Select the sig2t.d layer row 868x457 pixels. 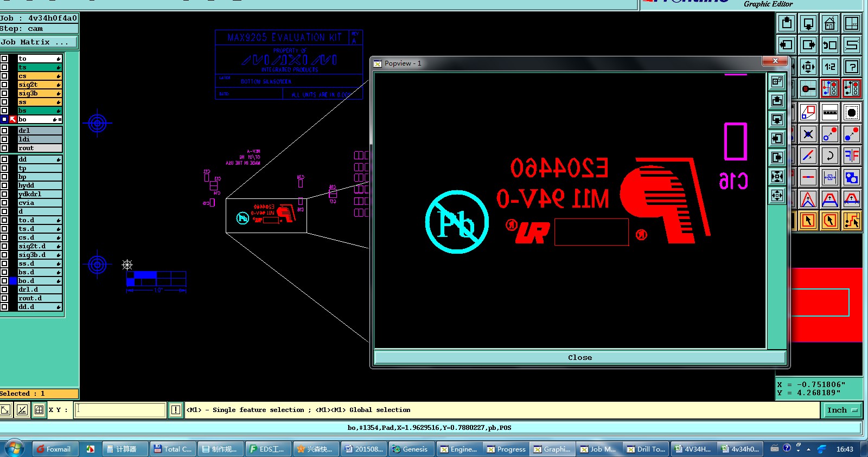click(40, 246)
